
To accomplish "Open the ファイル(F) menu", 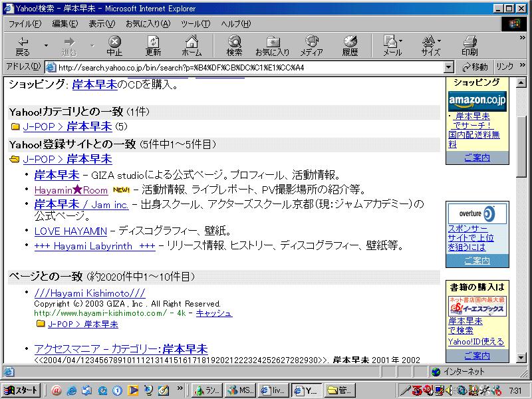I will [x=25, y=24].
